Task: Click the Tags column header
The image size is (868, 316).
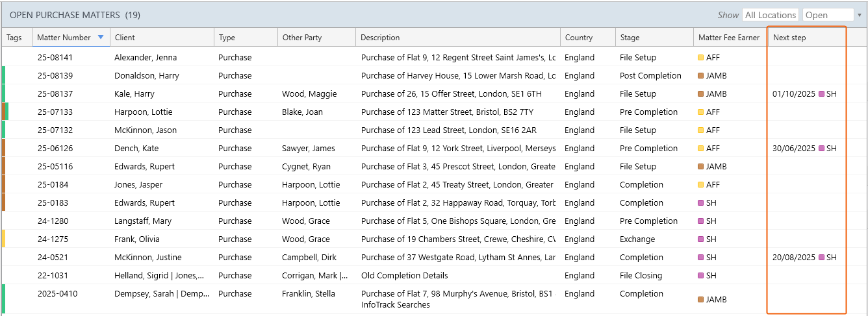Action: (x=14, y=38)
